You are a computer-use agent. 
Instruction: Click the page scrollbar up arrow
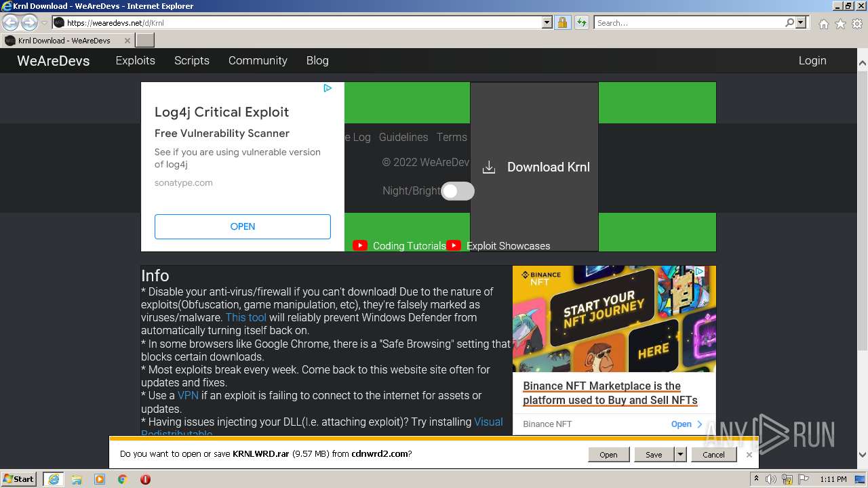point(862,63)
